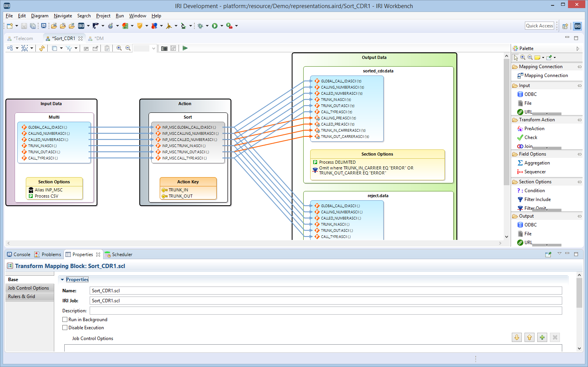Click the zoom in magnifier in diagram toolbar
This screenshot has width=588, height=367.
(x=119, y=48)
